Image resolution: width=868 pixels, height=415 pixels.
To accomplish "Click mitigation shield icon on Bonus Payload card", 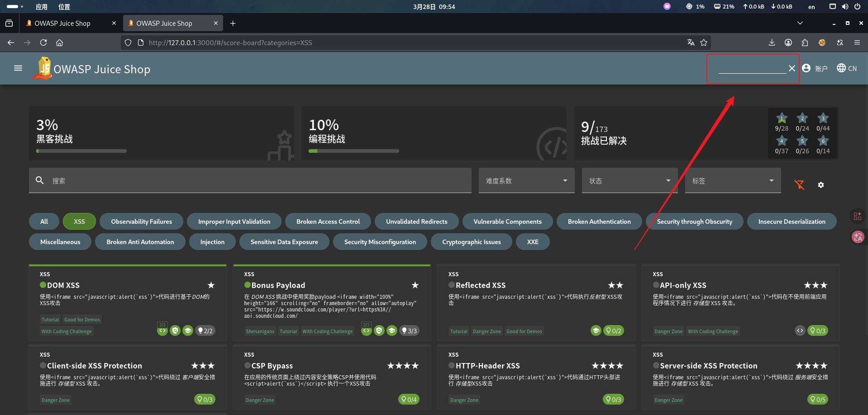I will 379,330.
